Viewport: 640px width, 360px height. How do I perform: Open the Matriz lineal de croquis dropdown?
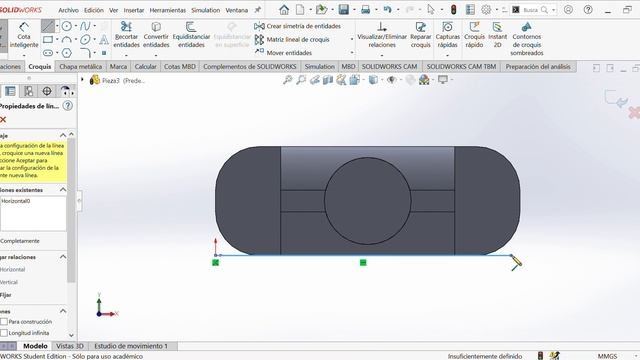(352, 40)
